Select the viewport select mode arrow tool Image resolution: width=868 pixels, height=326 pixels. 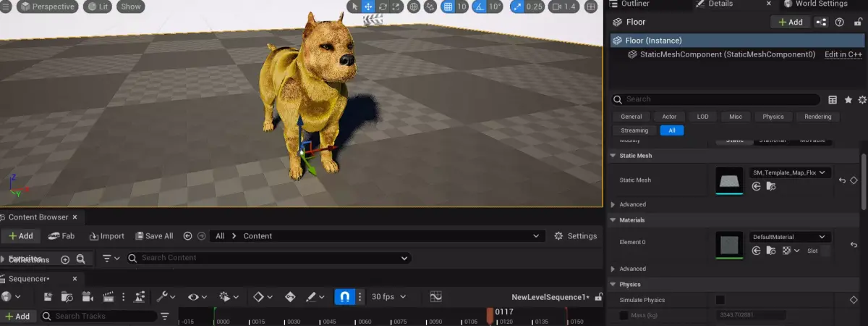(354, 7)
